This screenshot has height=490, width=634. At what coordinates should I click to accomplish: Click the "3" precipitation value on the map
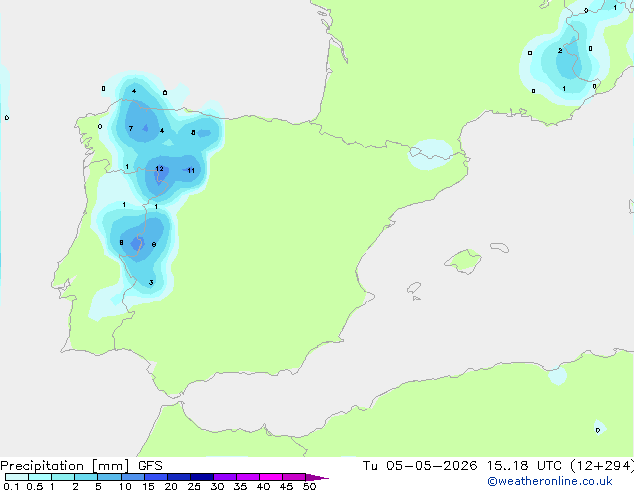pyautogui.click(x=151, y=282)
